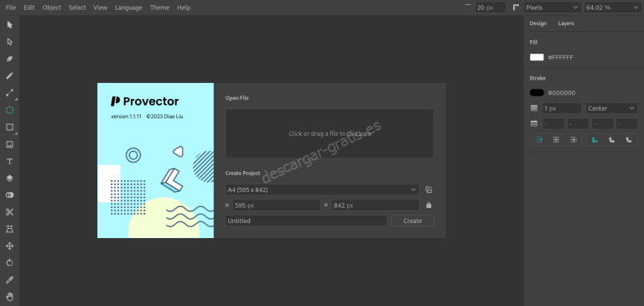Screen dimensions: 644x306
Task: Choose the round line join option
Action: (x=611, y=140)
